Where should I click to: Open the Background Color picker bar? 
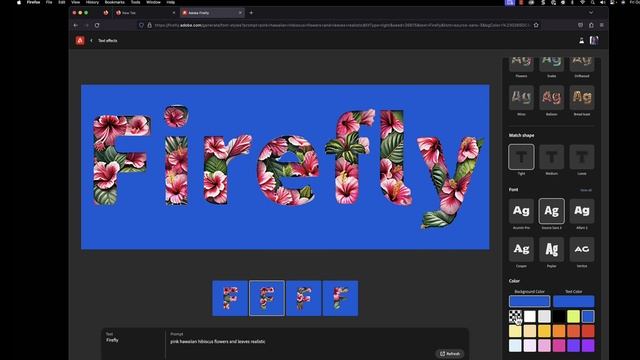pos(529,301)
